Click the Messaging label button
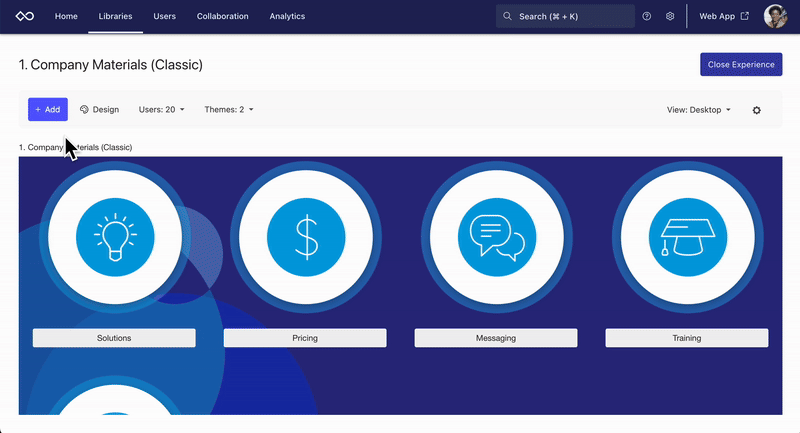Viewport: 800px width, 433px height. (496, 338)
